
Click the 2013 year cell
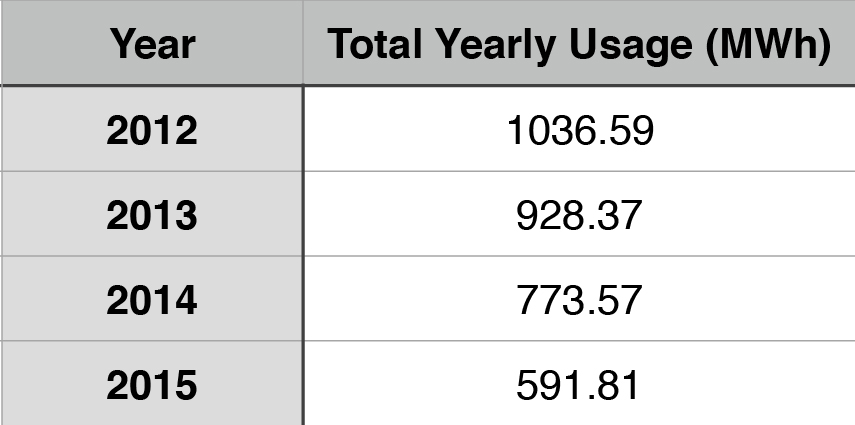coord(152,215)
